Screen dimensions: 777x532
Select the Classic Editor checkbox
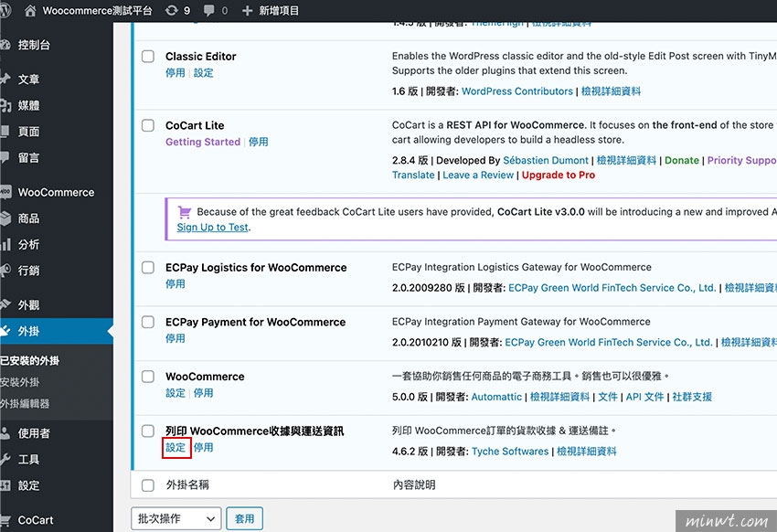[x=148, y=57]
